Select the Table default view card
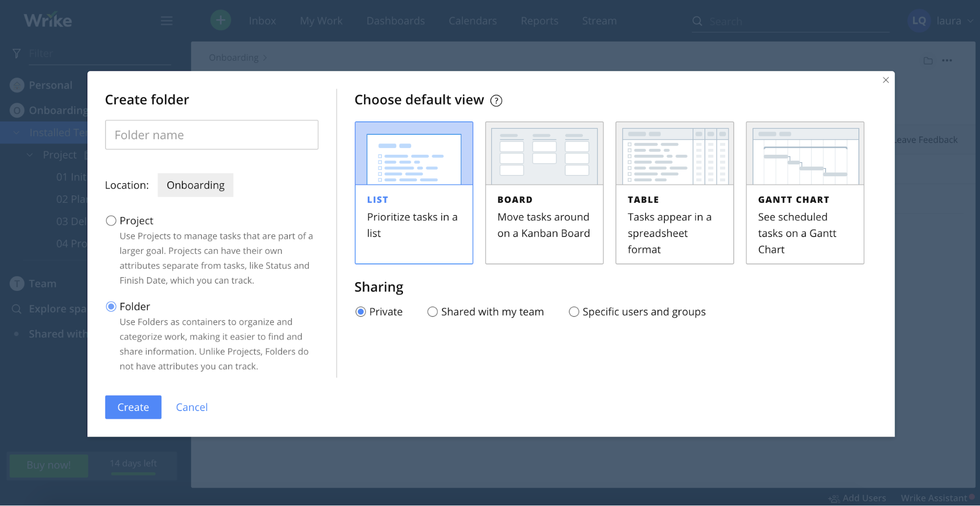 coord(675,193)
